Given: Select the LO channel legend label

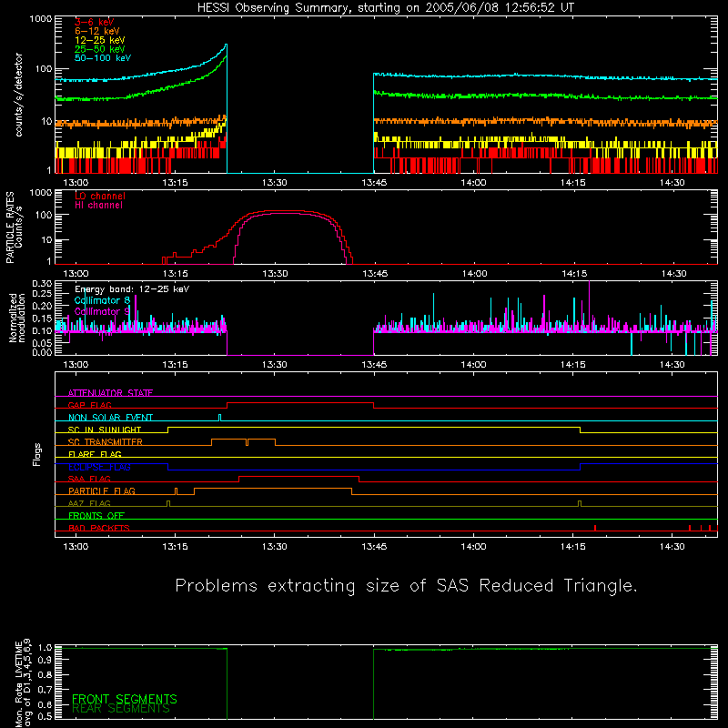Looking at the screenshot, I should 100,196.
